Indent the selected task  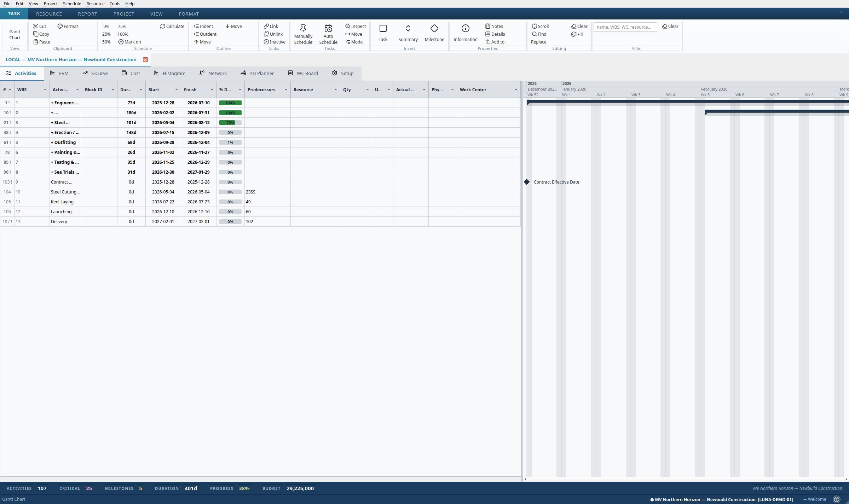click(203, 26)
